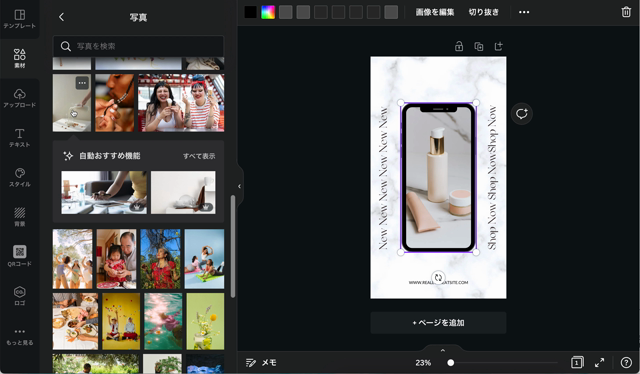Open the QRコード panel

coord(20,256)
